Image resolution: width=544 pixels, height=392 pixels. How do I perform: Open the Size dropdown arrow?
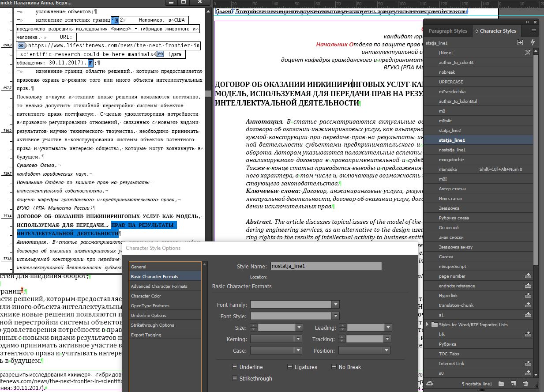pos(299,328)
